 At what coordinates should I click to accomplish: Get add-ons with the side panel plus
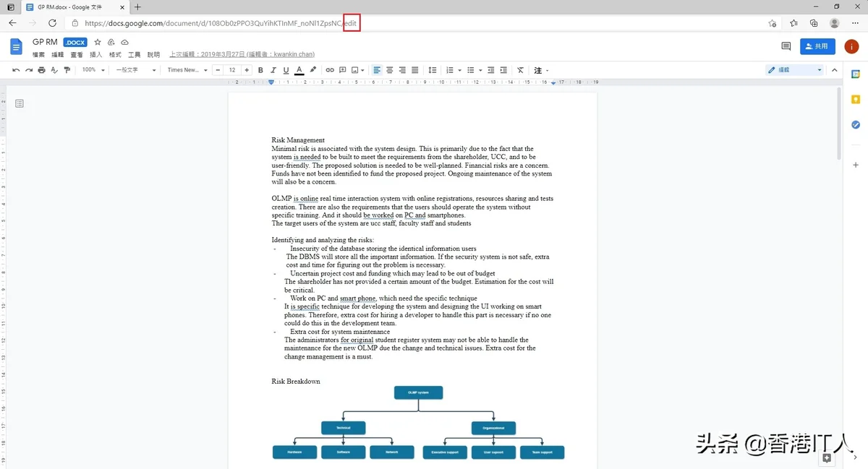click(856, 165)
